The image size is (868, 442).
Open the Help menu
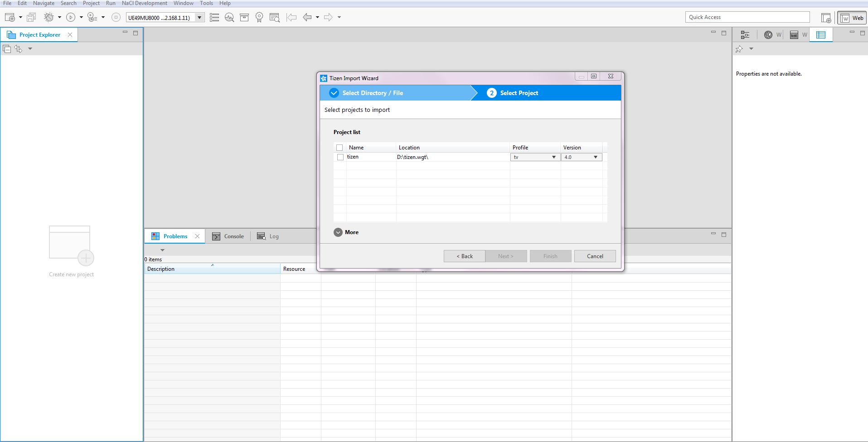225,3
